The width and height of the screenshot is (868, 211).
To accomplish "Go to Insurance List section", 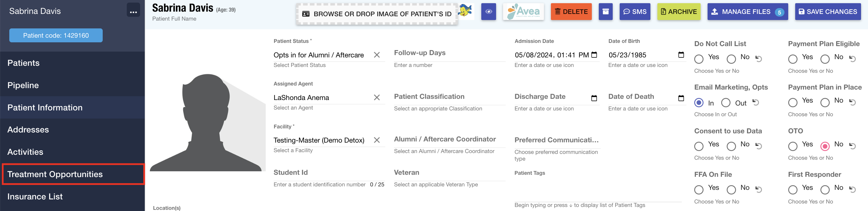I will point(35,197).
